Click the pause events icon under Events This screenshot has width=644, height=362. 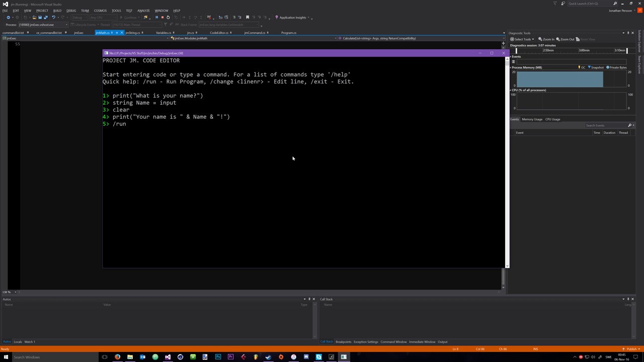coord(513,61)
